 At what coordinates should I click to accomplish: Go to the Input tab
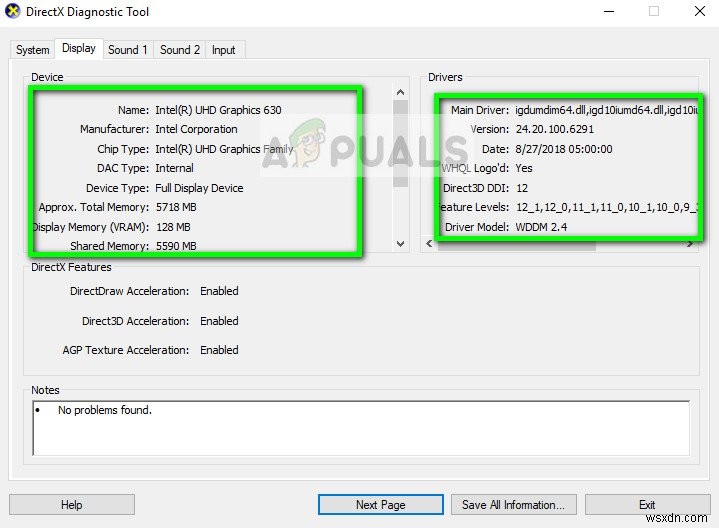tap(224, 50)
